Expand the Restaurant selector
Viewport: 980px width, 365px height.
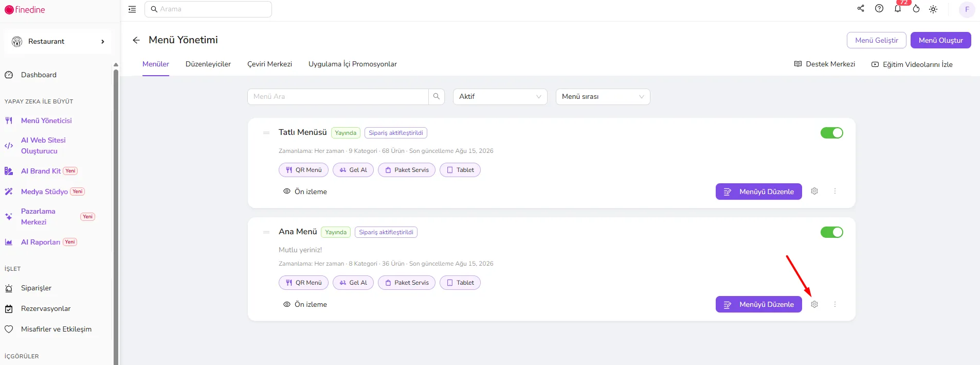point(58,41)
